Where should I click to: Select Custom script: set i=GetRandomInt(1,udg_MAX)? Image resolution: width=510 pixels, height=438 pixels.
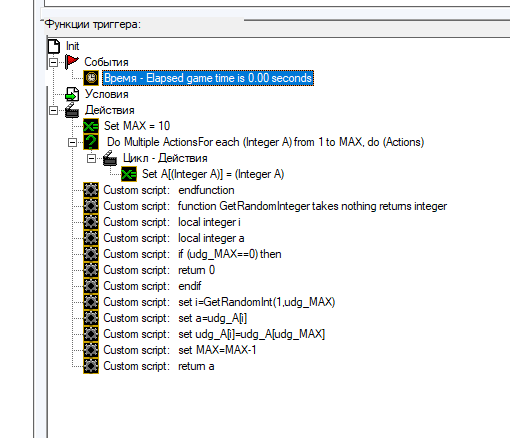(219, 302)
